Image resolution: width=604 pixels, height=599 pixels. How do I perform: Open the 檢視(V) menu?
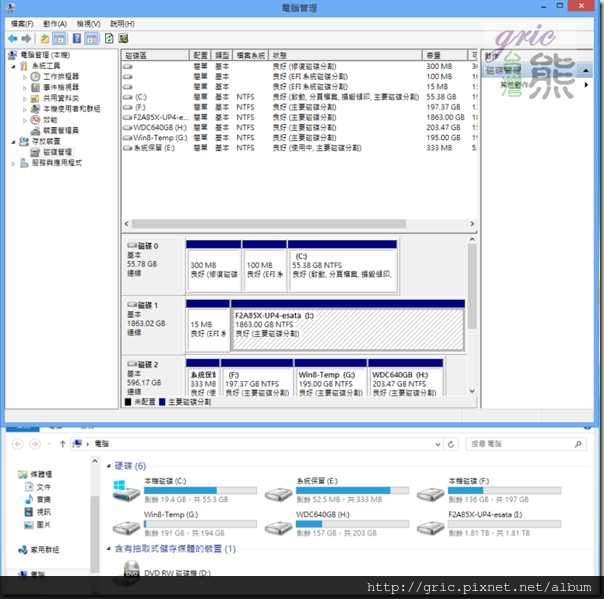[89, 24]
